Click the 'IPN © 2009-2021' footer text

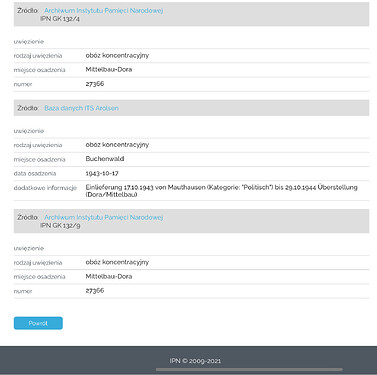coord(195,361)
